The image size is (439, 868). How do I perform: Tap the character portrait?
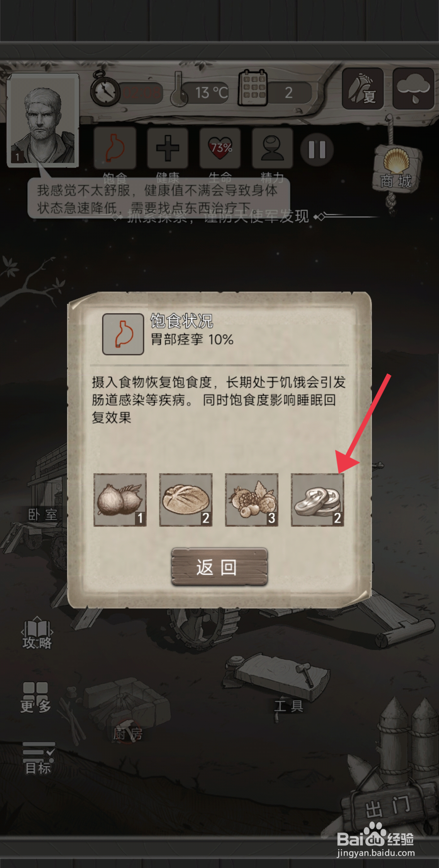pyautogui.click(x=43, y=120)
